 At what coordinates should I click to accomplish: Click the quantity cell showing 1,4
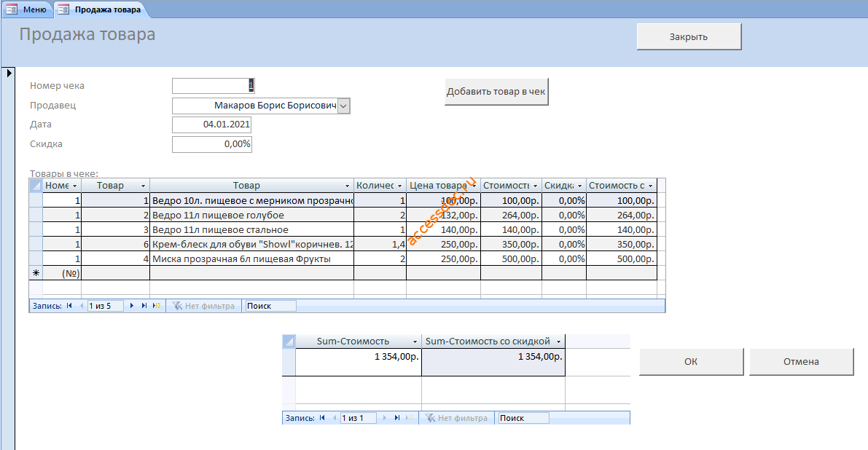tap(380, 245)
